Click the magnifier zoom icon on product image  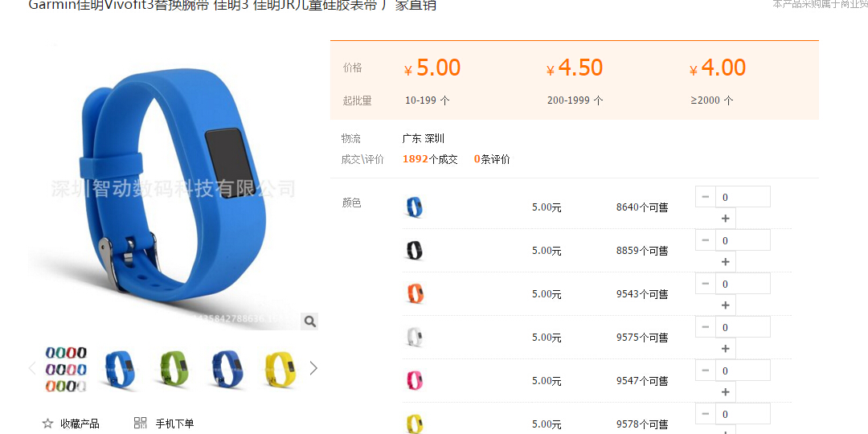pyautogui.click(x=309, y=321)
